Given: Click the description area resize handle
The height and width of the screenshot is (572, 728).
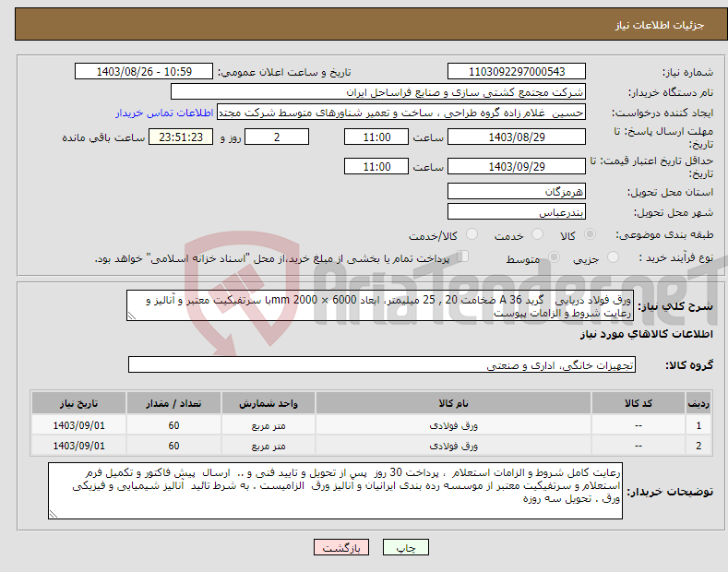Looking at the screenshot, I should tap(132, 316).
